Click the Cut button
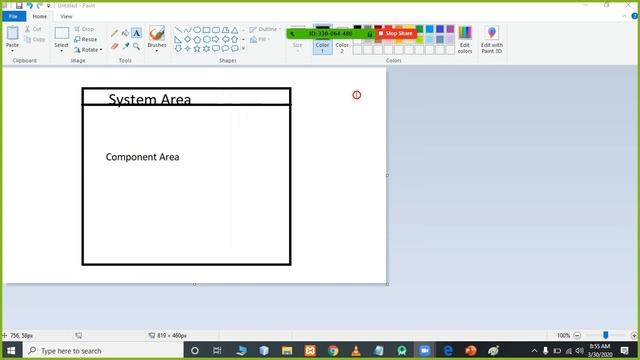640x360 pixels. coord(33,29)
